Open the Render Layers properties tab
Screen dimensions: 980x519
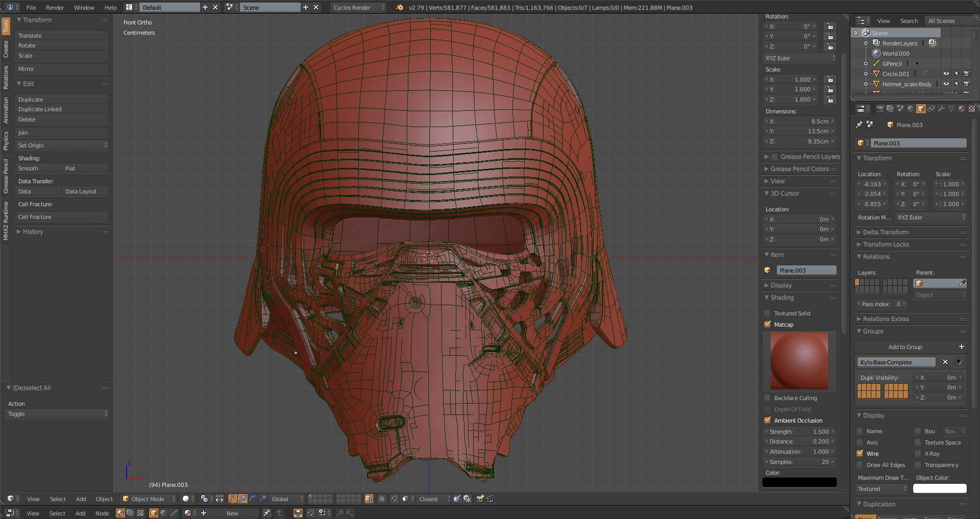890,109
